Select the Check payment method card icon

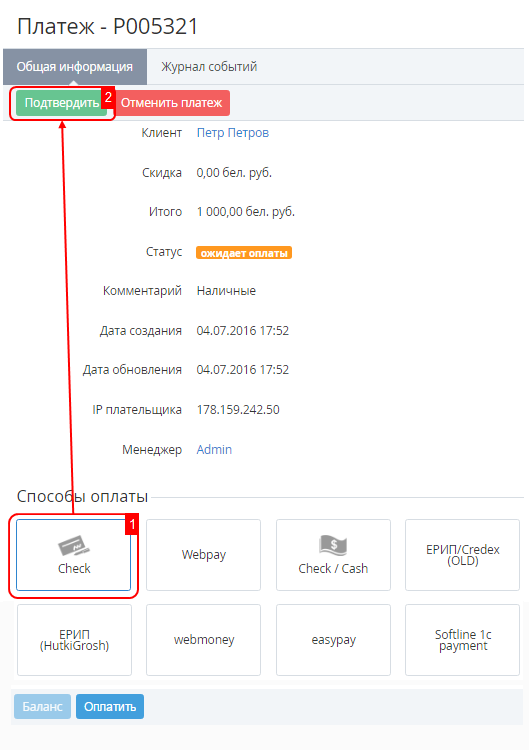click(74, 546)
